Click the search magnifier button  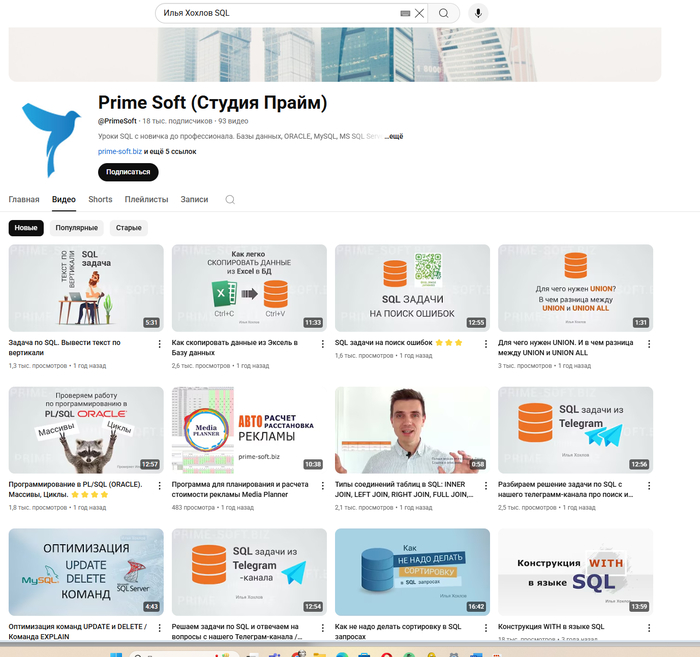[x=443, y=13]
